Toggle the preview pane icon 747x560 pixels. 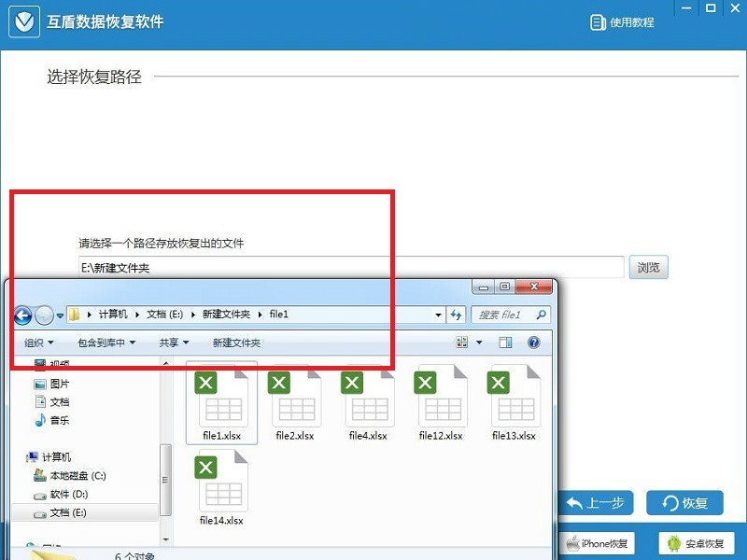click(x=505, y=342)
